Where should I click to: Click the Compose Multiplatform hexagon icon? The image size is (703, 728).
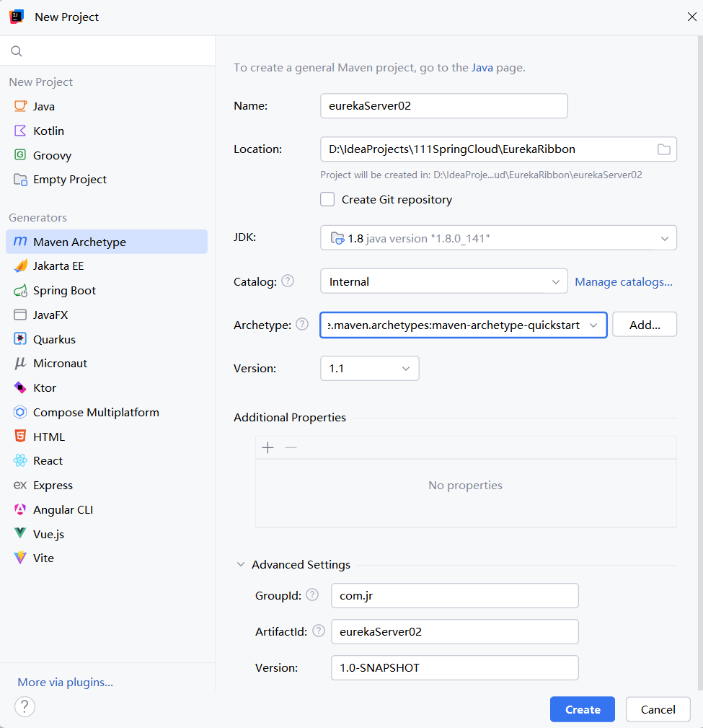(20, 412)
